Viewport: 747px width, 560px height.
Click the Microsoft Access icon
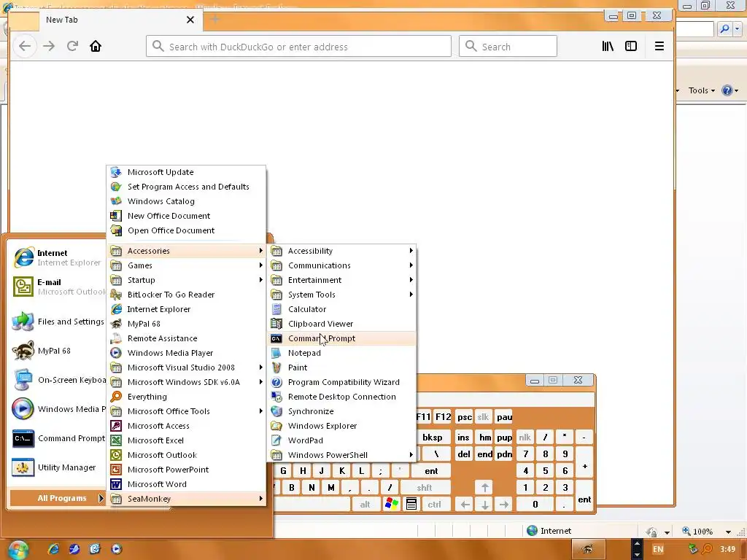pyautogui.click(x=116, y=426)
